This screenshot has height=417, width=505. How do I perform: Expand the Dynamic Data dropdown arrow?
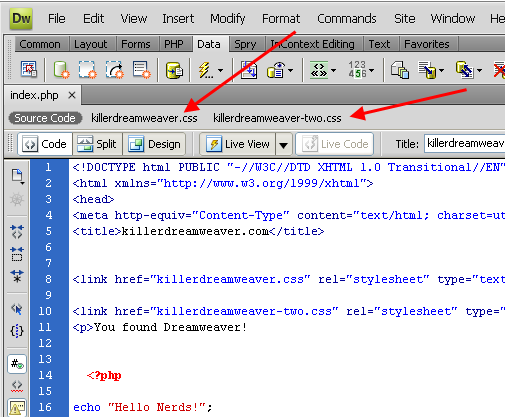pos(220,71)
